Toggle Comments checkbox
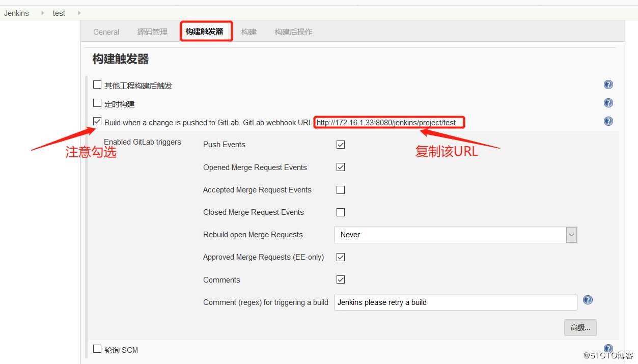This screenshot has height=364, width=638. [341, 279]
